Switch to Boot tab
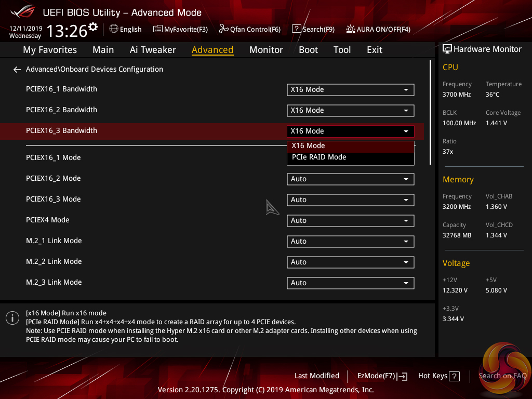Image resolution: width=532 pixels, height=399 pixels. click(x=308, y=50)
